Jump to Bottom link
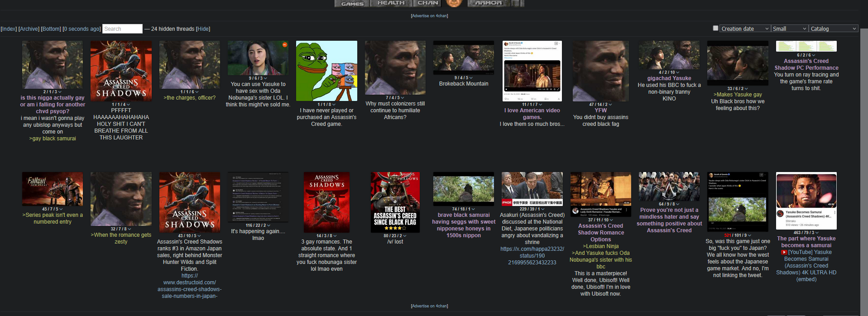 51,29
